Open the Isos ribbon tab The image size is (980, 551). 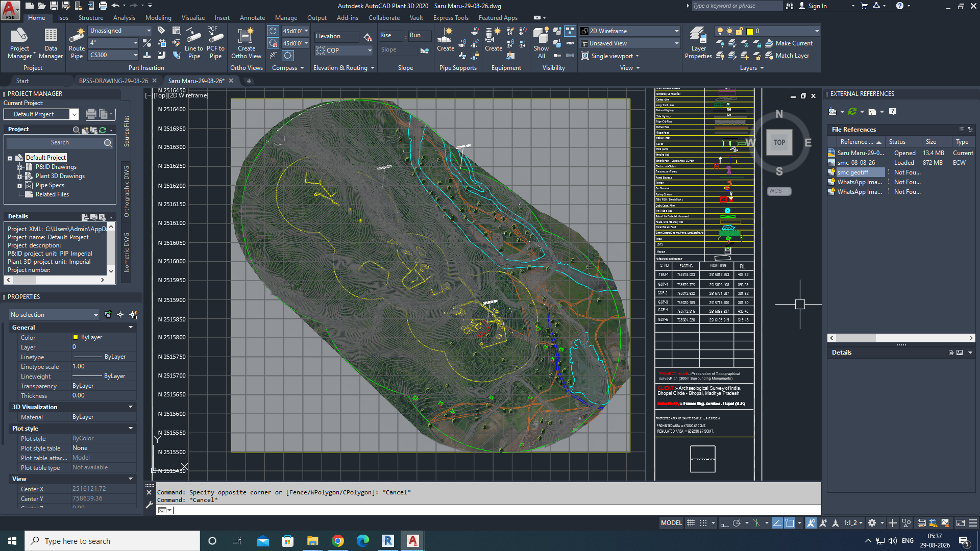[63, 18]
